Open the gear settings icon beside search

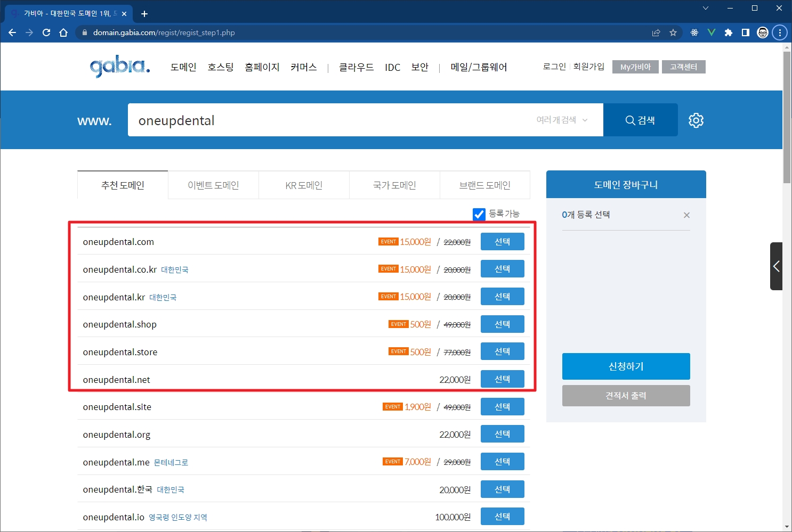pyautogui.click(x=696, y=120)
